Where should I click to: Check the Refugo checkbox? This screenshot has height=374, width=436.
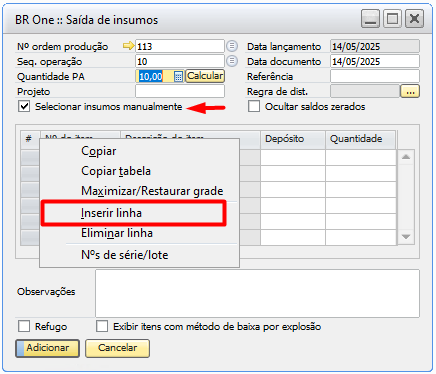(x=24, y=326)
